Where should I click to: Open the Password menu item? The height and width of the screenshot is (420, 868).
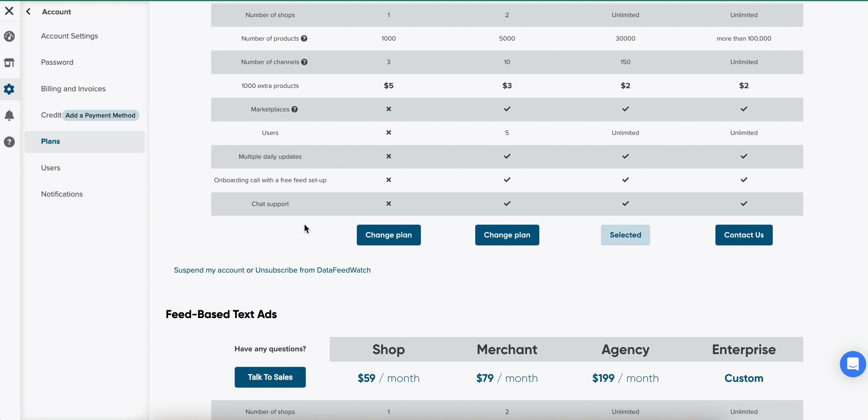pos(57,62)
